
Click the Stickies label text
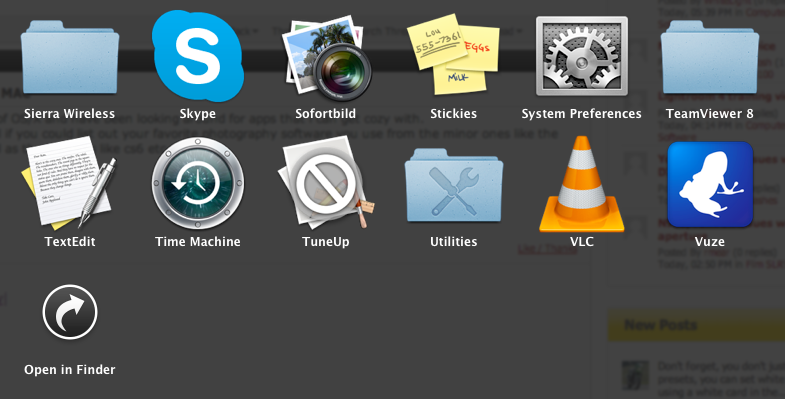point(454,114)
